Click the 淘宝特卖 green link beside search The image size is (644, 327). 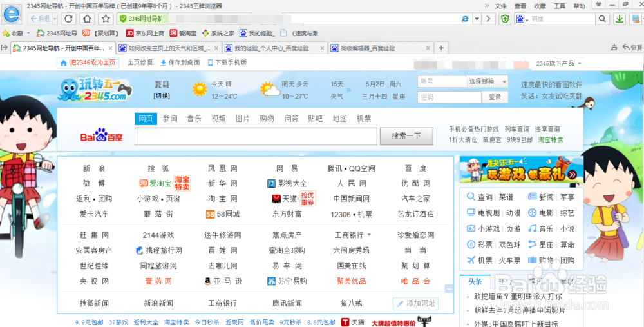tap(551, 140)
